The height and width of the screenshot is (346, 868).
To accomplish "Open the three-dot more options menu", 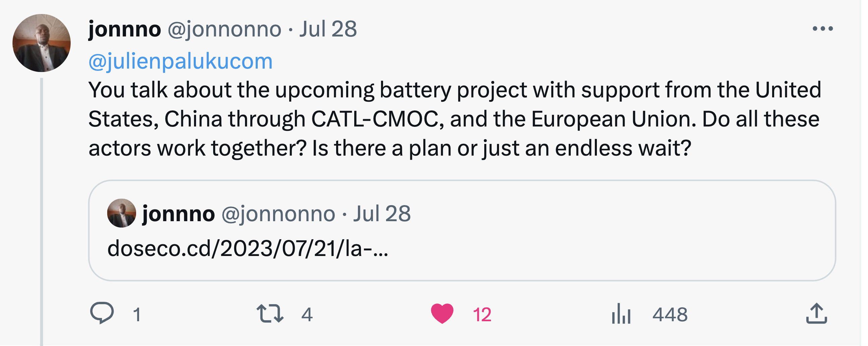I will (x=822, y=28).
